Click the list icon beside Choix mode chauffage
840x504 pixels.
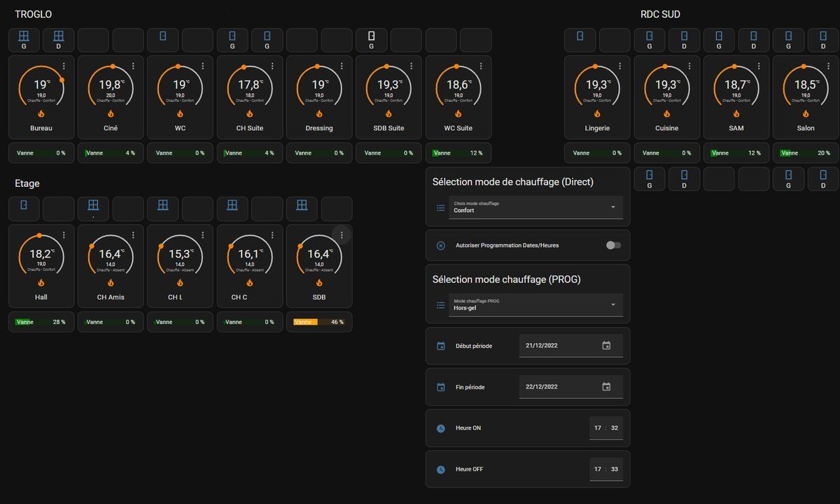tap(441, 208)
